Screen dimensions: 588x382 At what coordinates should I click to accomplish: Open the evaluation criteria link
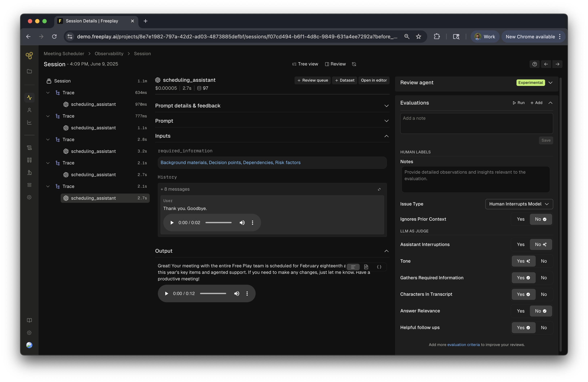coord(463,345)
